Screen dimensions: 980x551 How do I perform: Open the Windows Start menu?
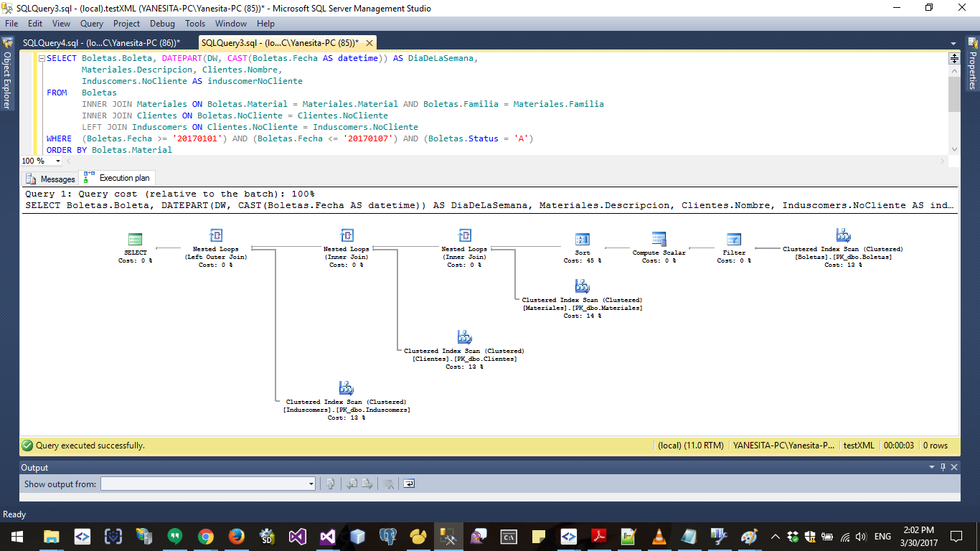(x=17, y=537)
